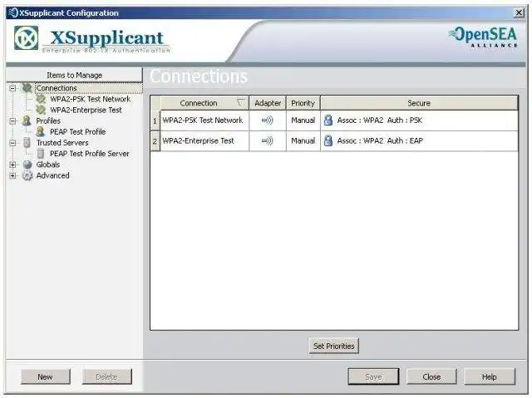Click the lock icon in the EAP row
532x398 pixels.
[328, 140]
